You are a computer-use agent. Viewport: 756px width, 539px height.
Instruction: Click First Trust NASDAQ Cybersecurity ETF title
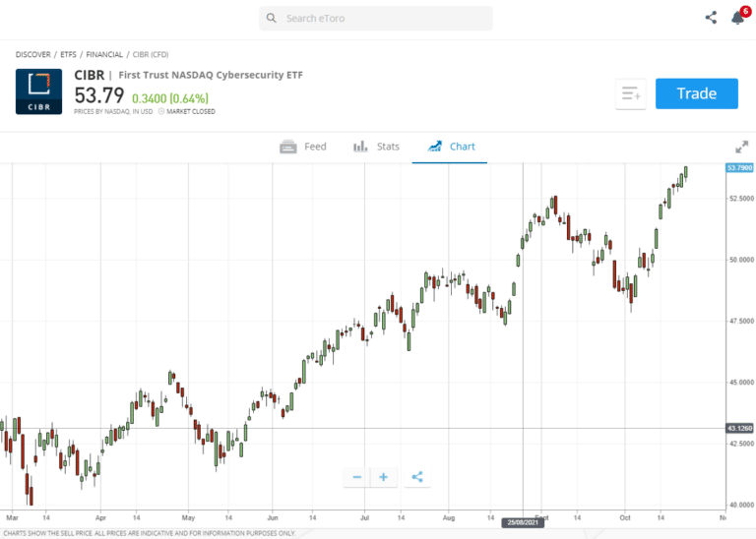(x=211, y=75)
